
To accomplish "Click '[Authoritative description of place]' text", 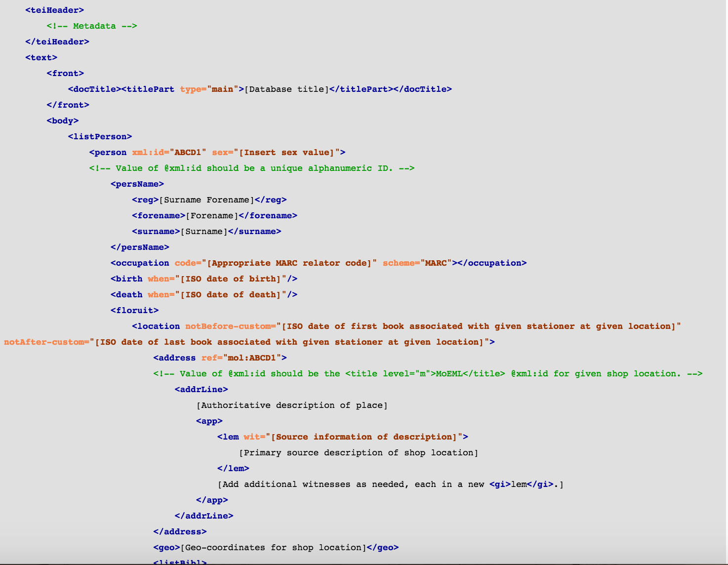I will tap(292, 405).
